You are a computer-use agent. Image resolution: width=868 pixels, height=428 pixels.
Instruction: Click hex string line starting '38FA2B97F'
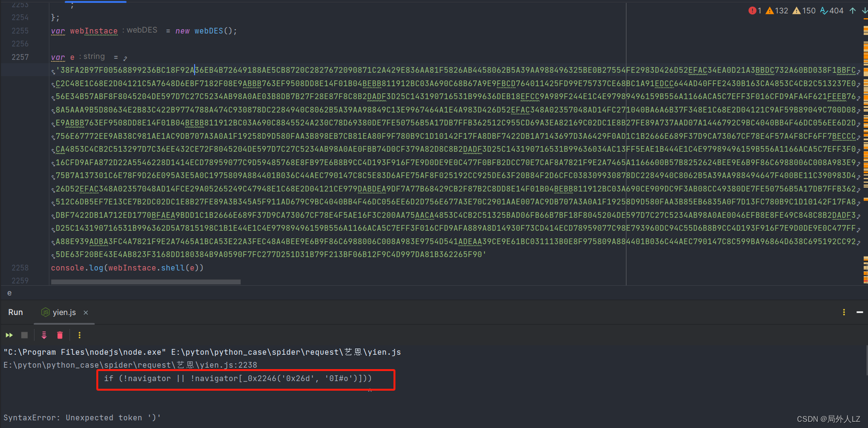click(456, 70)
